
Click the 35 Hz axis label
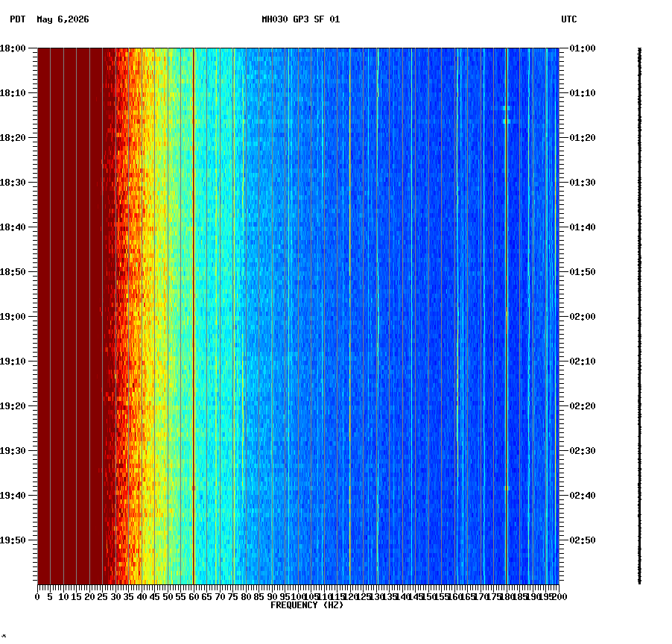click(129, 597)
